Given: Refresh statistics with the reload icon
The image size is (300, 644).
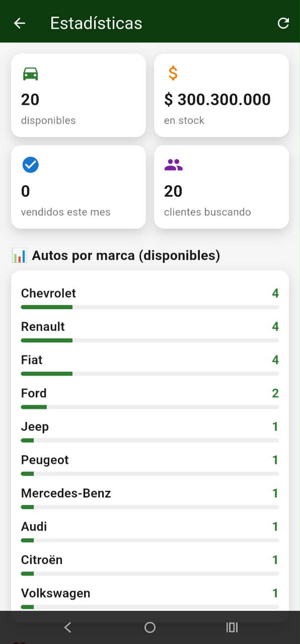Looking at the screenshot, I should [283, 23].
